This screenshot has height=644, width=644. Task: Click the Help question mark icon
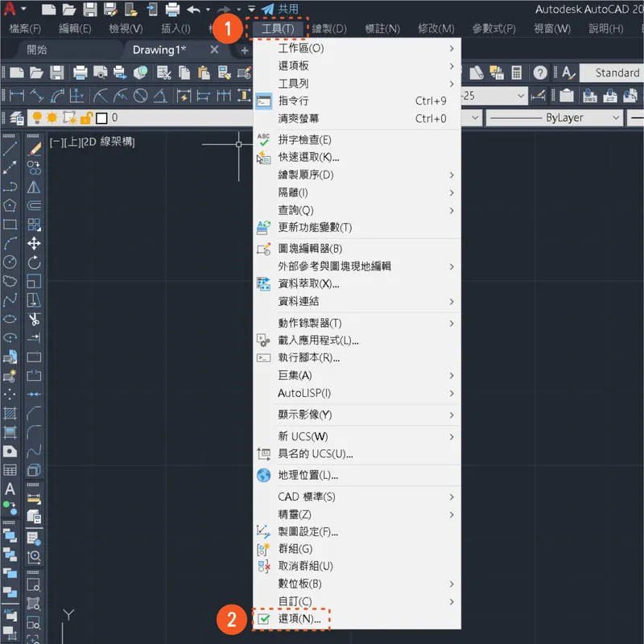pos(540,73)
